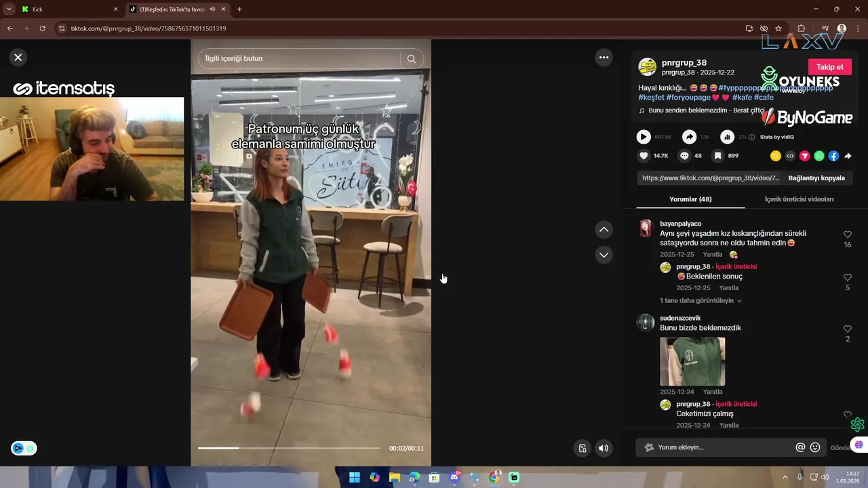Toggle auto-scroll icon beside volume button
This screenshot has height=488, width=868.
(582, 448)
